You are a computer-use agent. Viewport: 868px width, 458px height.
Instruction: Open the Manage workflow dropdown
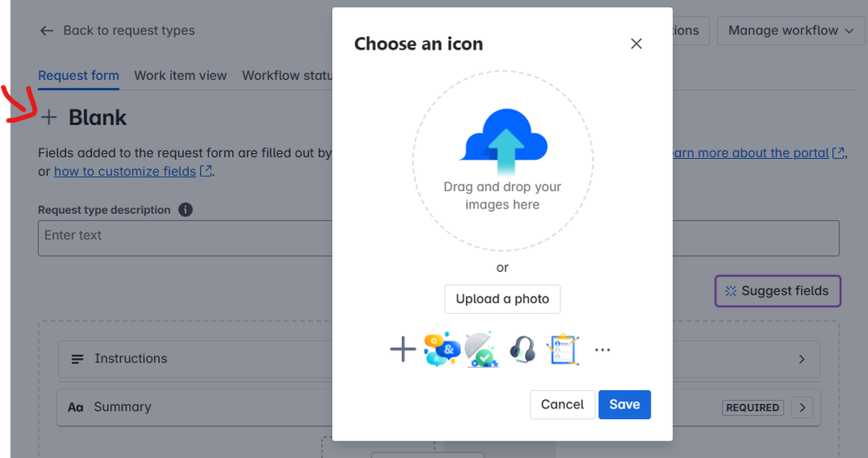click(x=791, y=30)
